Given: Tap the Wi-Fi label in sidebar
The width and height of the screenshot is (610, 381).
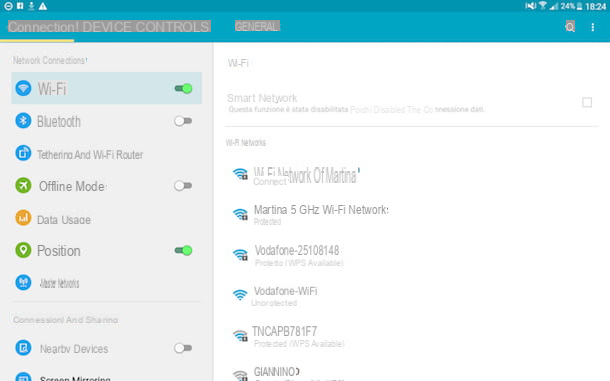Looking at the screenshot, I should [52, 89].
